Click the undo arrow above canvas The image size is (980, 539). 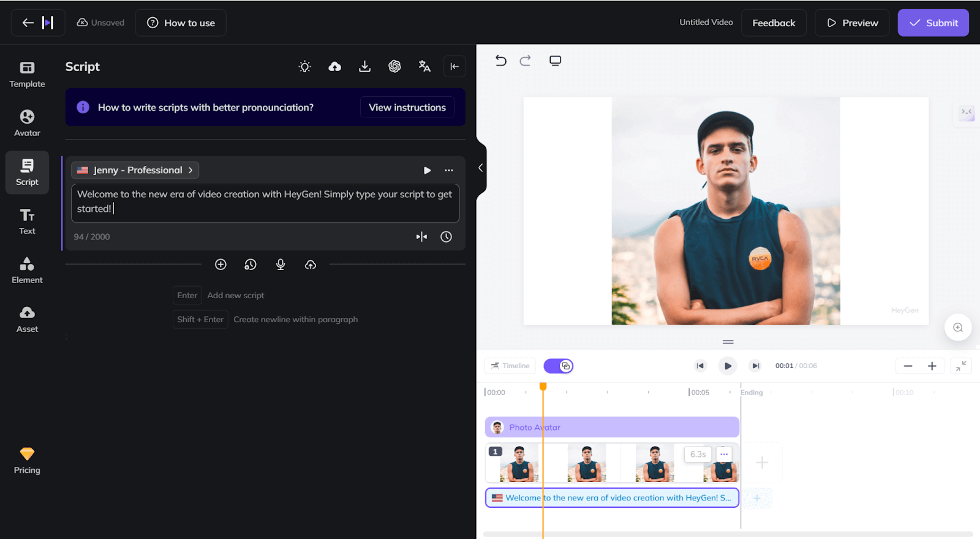pos(500,61)
